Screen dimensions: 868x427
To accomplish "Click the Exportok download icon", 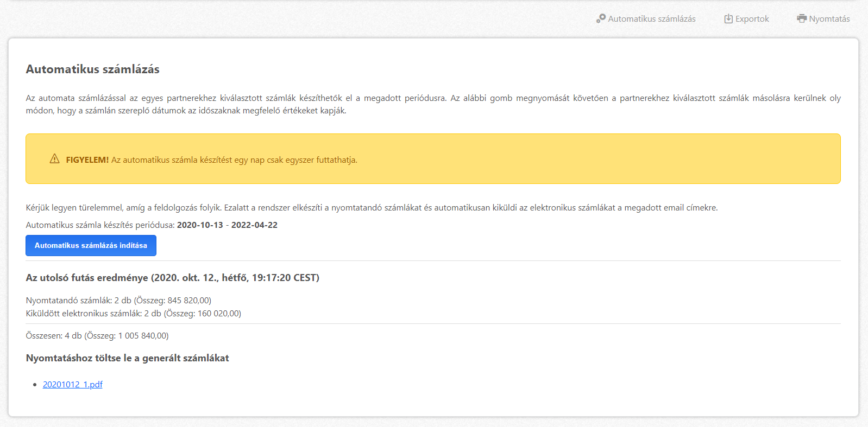I will [x=728, y=19].
